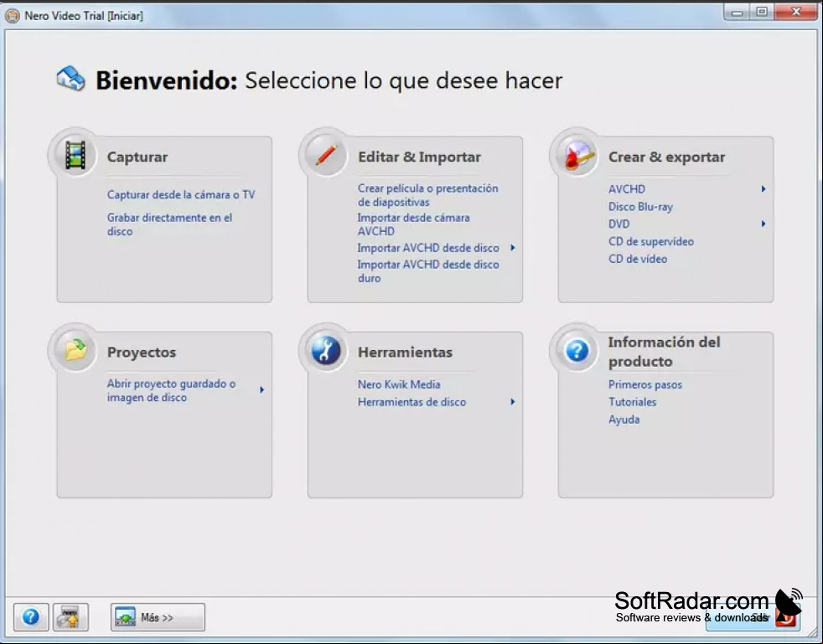This screenshot has height=644, width=823.
Task: Click the Proyectos folder icon
Action: click(75, 350)
